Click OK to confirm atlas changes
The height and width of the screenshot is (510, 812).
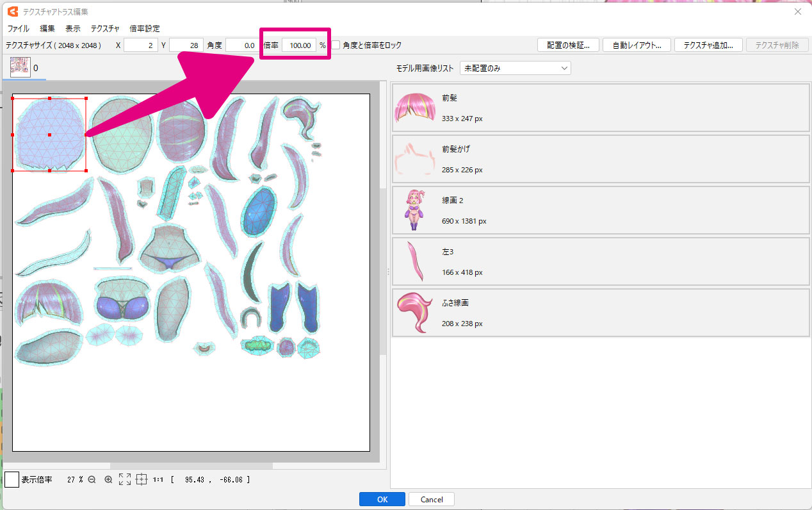pyautogui.click(x=382, y=499)
